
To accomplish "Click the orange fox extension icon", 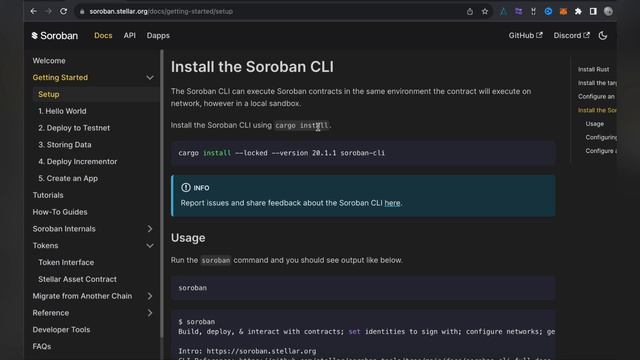I will coord(563,11).
